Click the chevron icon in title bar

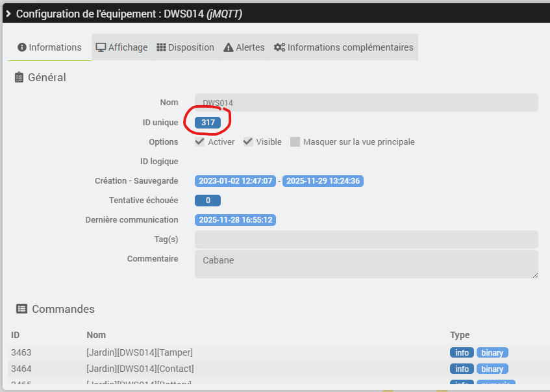[8, 14]
